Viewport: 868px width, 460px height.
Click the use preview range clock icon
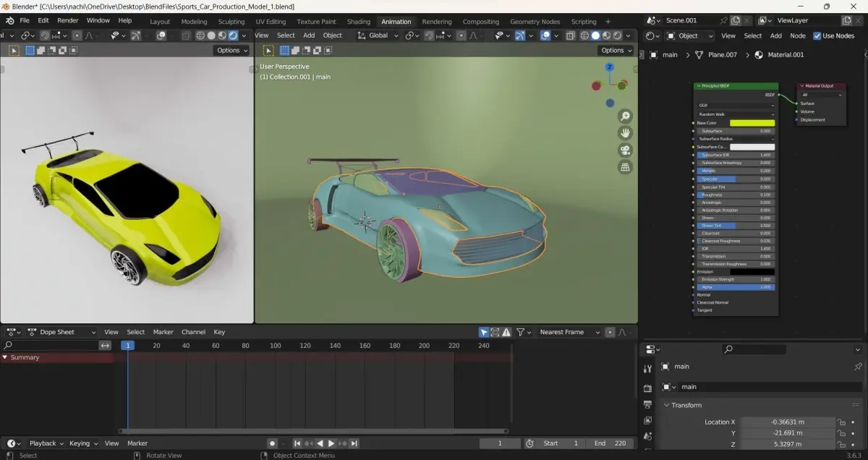click(529, 443)
